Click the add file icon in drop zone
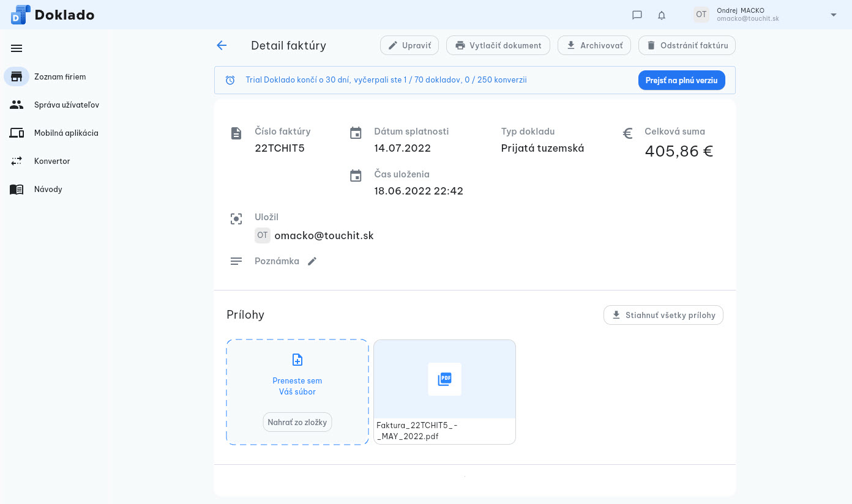 [x=297, y=360]
